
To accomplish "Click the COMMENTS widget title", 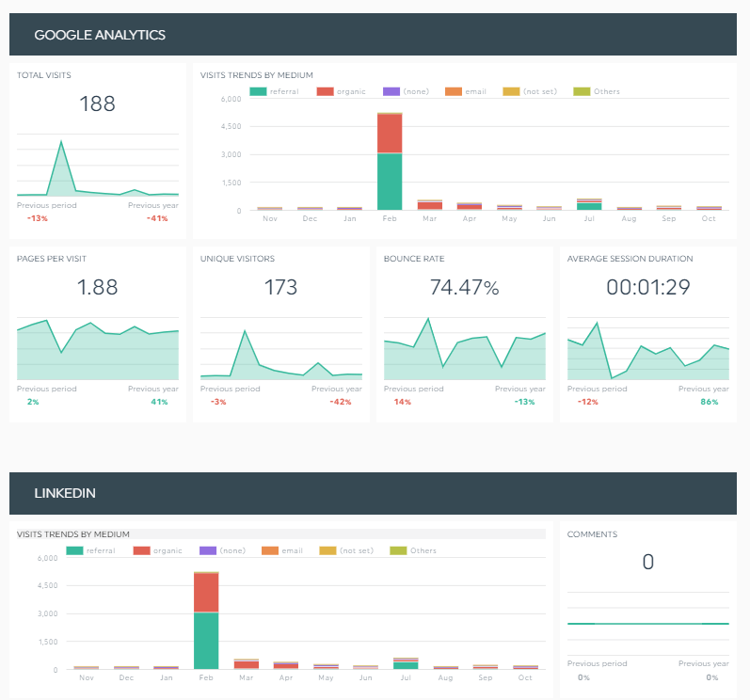I will pyautogui.click(x=592, y=534).
